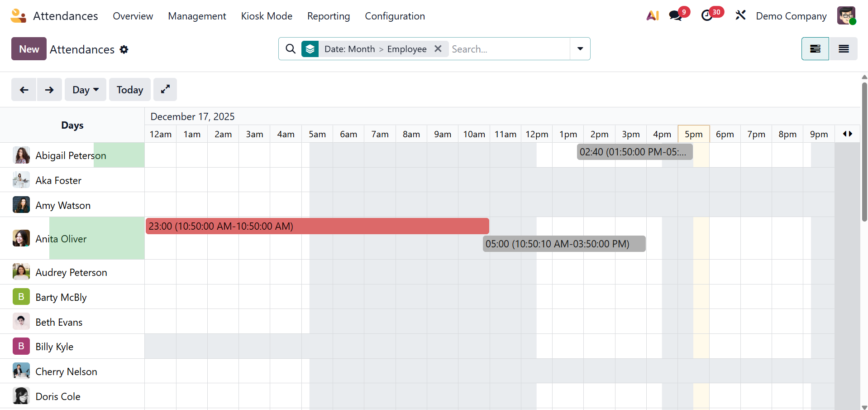Image resolution: width=868 pixels, height=410 pixels.
Task: Go to next day with right arrow
Action: (49, 90)
